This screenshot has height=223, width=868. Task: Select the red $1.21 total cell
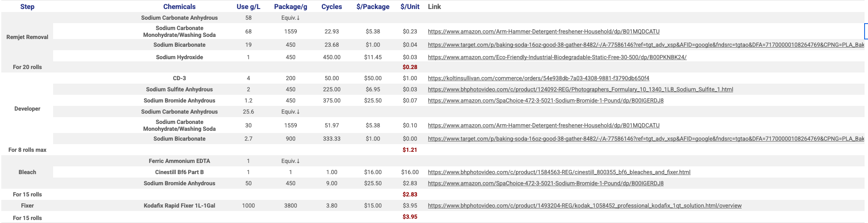[x=410, y=150]
